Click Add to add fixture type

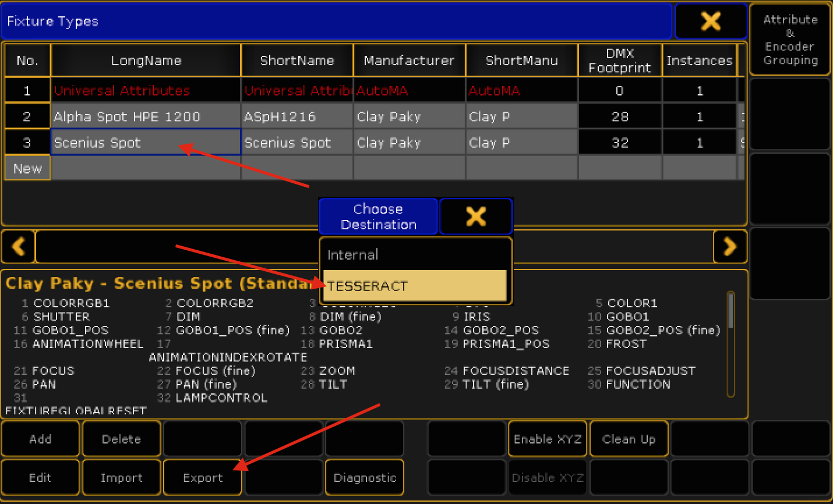coord(40,439)
